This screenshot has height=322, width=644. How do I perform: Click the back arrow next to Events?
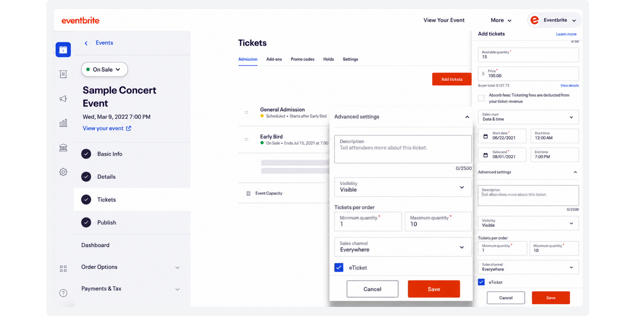tap(86, 43)
